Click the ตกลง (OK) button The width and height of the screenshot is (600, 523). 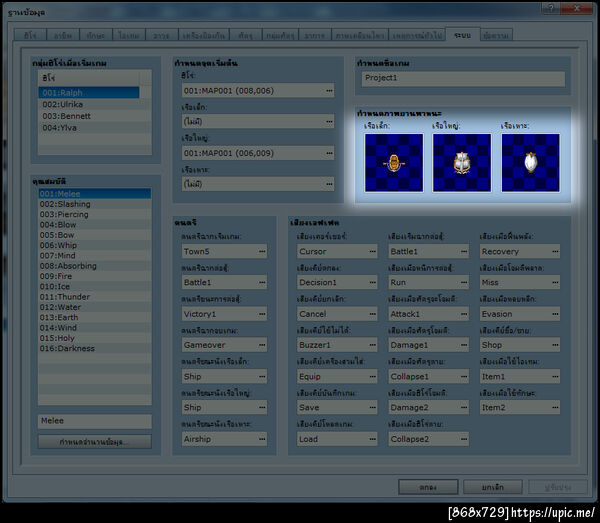pyautogui.click(x=428, y=487)
